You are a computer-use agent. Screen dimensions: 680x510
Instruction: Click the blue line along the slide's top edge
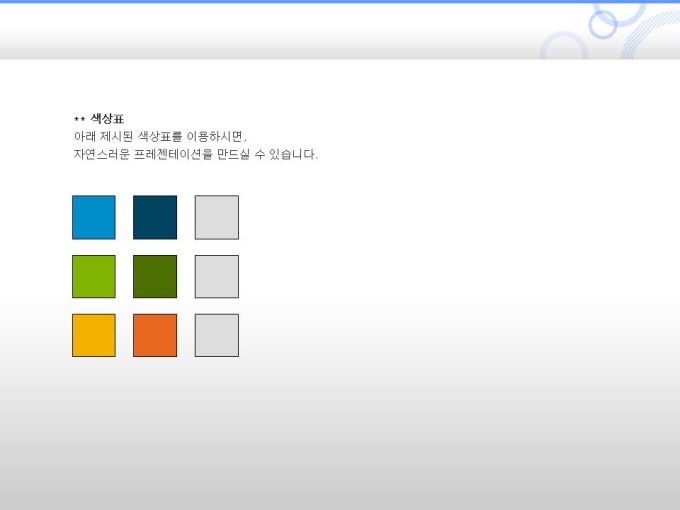pyautogui.click(x=300, y=2)
